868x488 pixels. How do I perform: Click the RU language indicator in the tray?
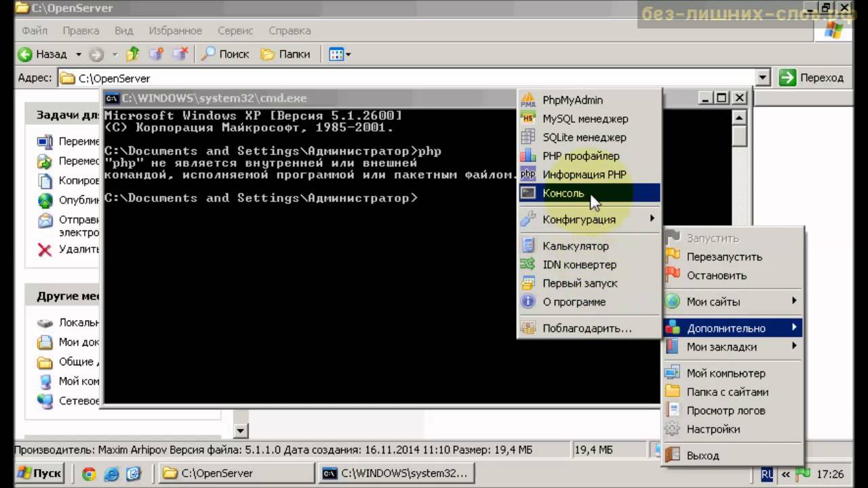(767, 474)
